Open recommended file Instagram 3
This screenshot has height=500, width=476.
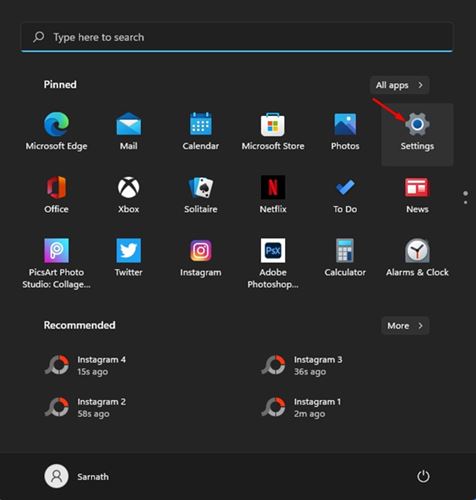click(x=302, y=365)
